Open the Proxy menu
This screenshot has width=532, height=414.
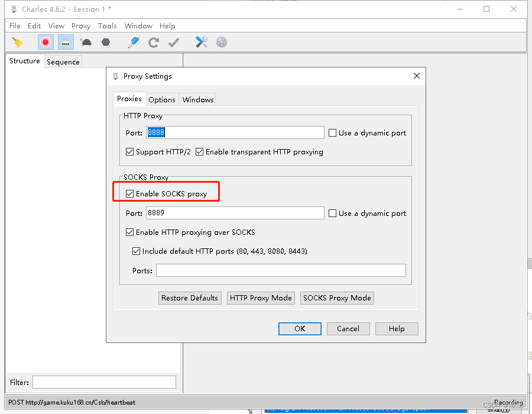(81, 26)
